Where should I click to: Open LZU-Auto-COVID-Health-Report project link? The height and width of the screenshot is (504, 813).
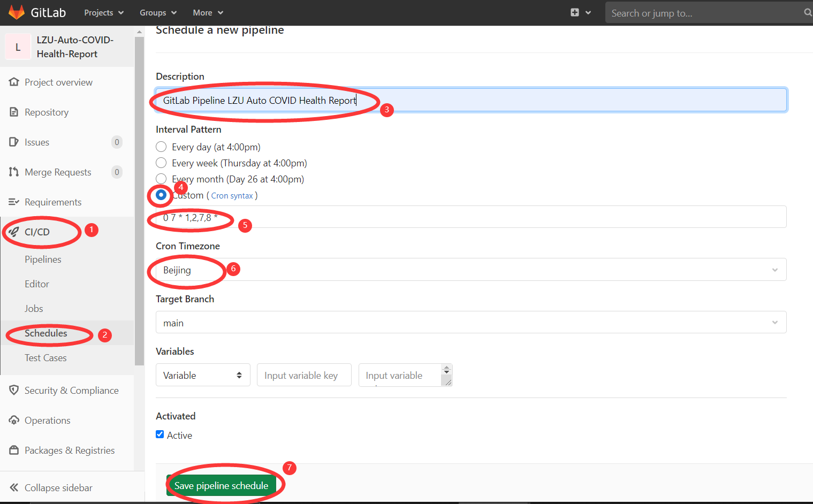click(x=75, y=47)
